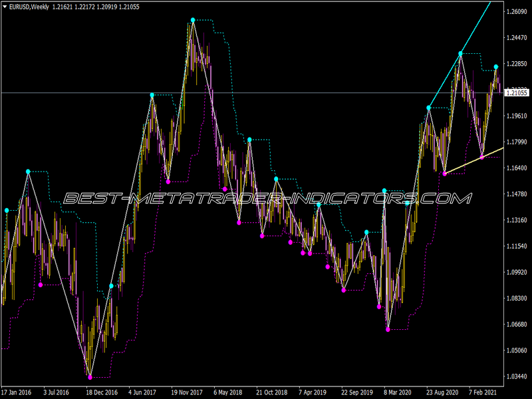Select the 19 Nov 2017 date label

click(x=187, y=392)
